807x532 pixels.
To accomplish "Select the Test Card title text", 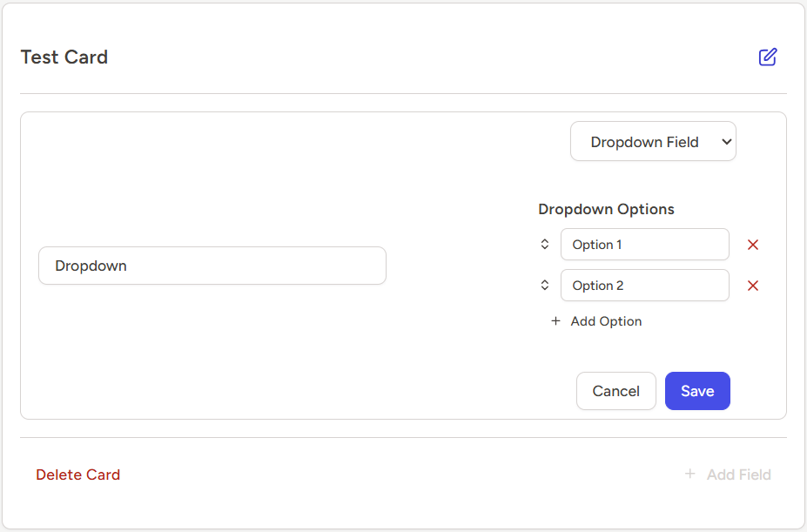I will (64, 57).
